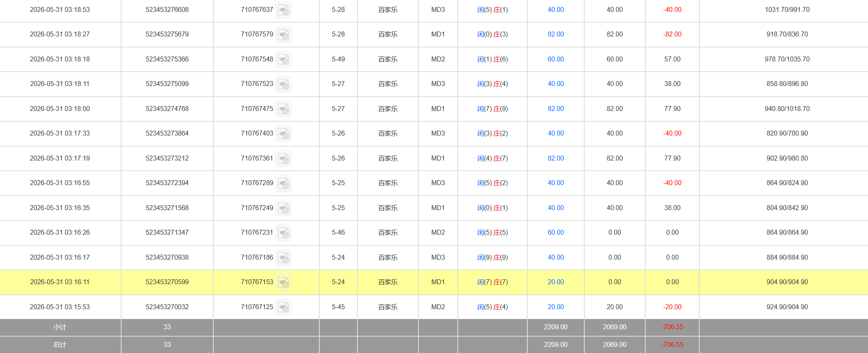Image resolution: width=868 pixels, height=353 pixels.
Task: Click result 闲(5) 庄(1) in top row
Action: click(493, 9)
